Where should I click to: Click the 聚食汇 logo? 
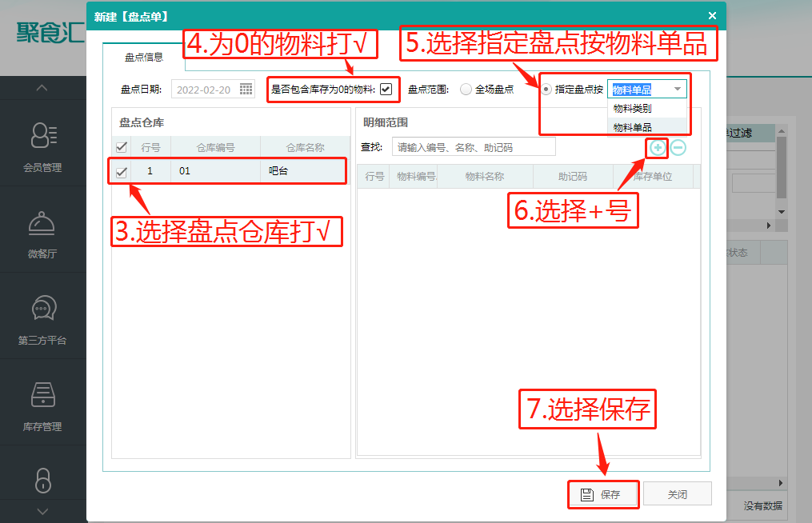tap(50, 32)
